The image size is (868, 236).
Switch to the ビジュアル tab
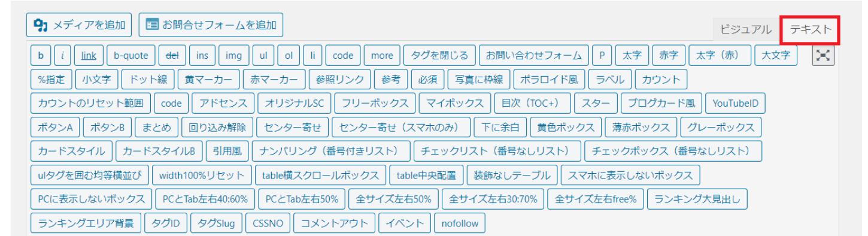(746, 29)
